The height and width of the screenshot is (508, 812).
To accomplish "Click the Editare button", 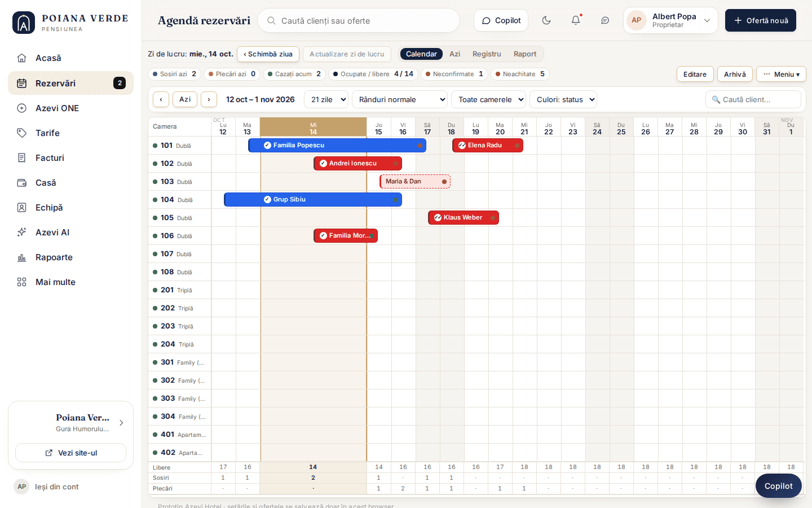I will [695, 74].
